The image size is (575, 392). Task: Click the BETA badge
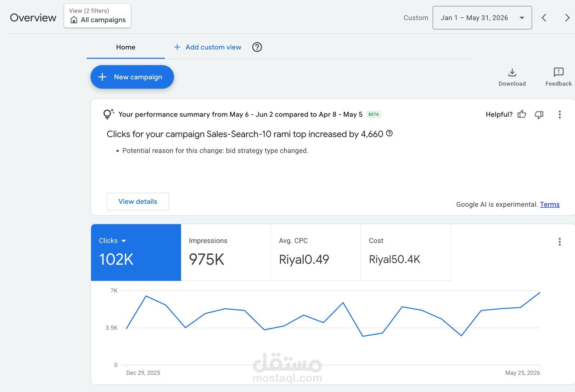click(x=373, y=114)
